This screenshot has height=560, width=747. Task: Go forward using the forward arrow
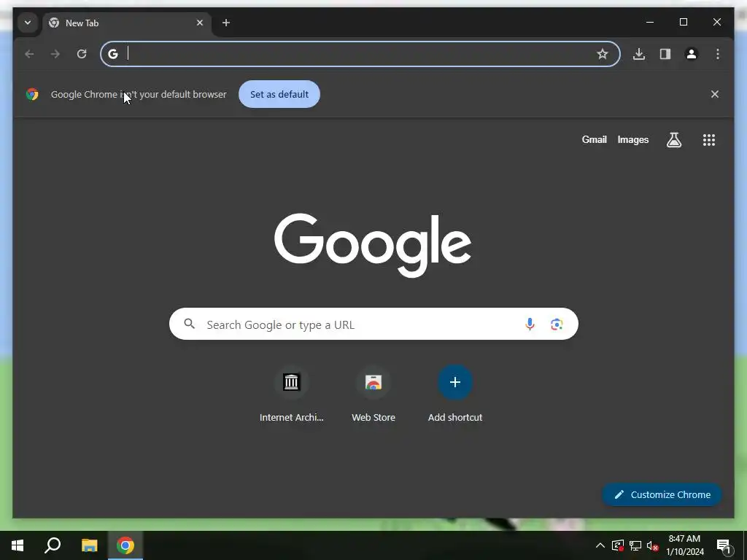point(55,54)
